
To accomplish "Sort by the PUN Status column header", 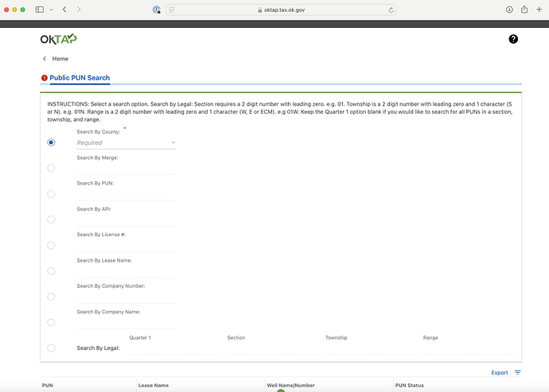I will click(x=409, y=386).
